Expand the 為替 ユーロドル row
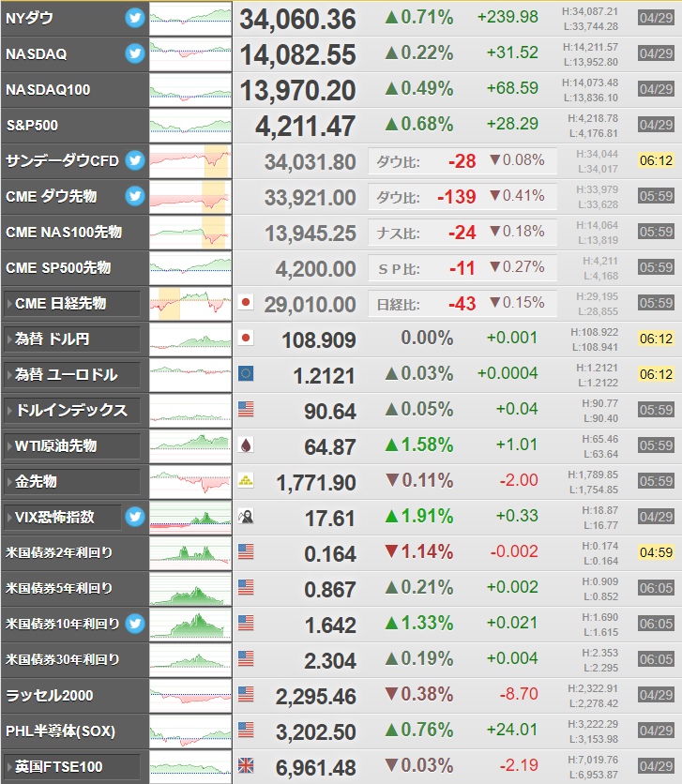 coord(72,374)
